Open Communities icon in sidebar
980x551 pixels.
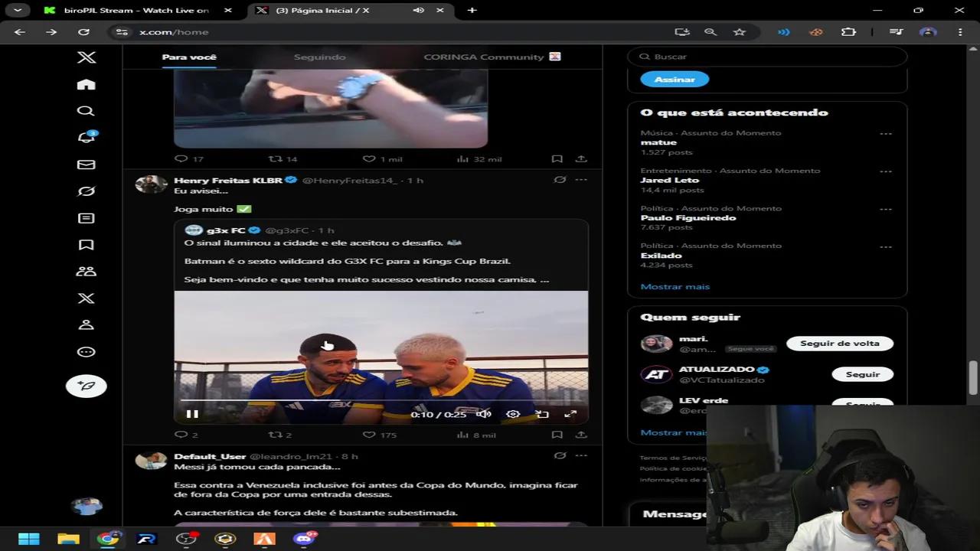[86, 272]
